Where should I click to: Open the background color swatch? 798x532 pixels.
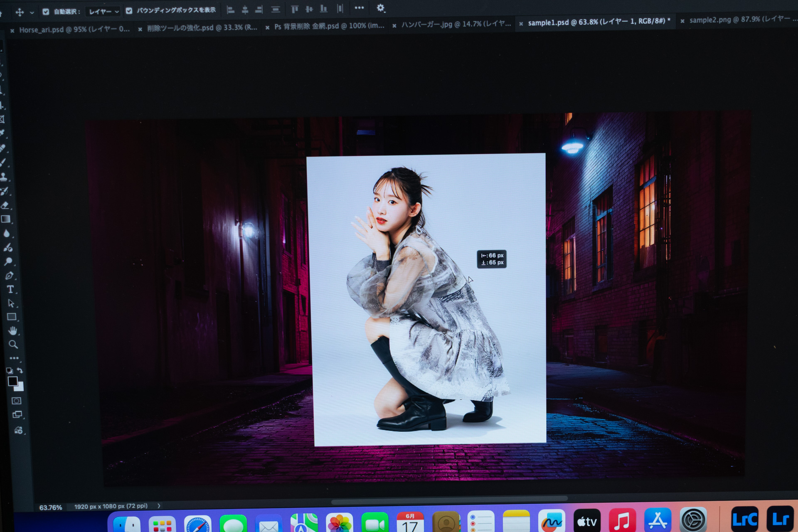tap(20, 388)
